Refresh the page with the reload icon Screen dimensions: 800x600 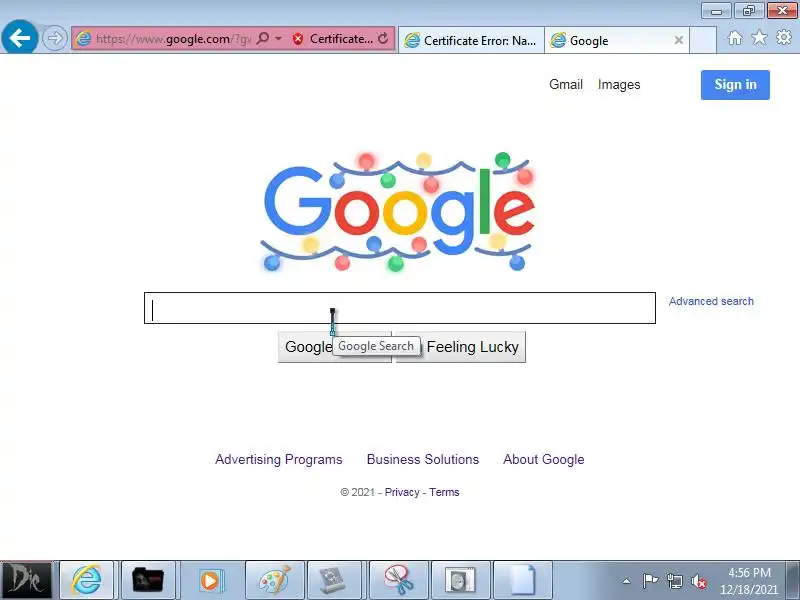tap(383, 38)
